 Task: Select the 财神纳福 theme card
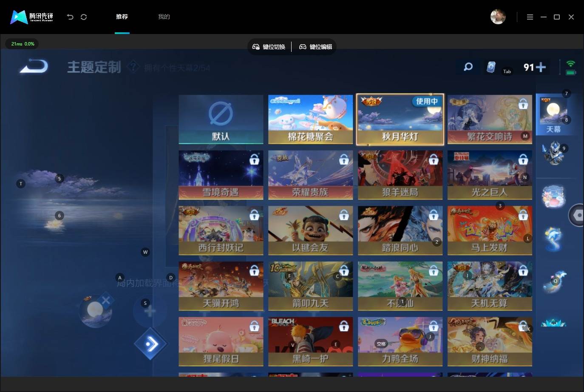pyautogui.click(x=490, y=341)
